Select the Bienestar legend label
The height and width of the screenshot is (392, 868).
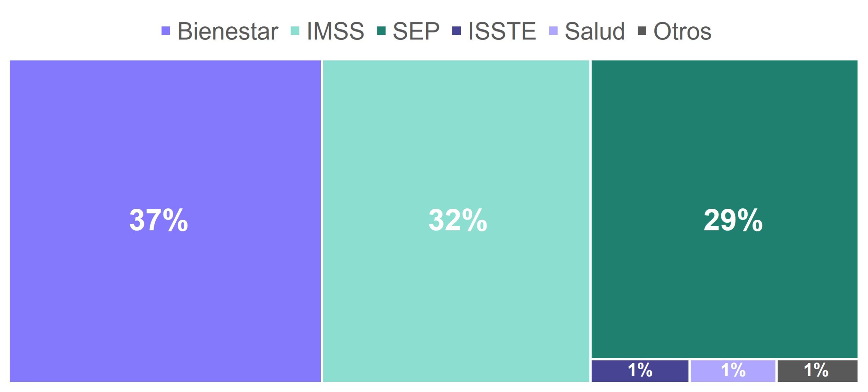228,32
